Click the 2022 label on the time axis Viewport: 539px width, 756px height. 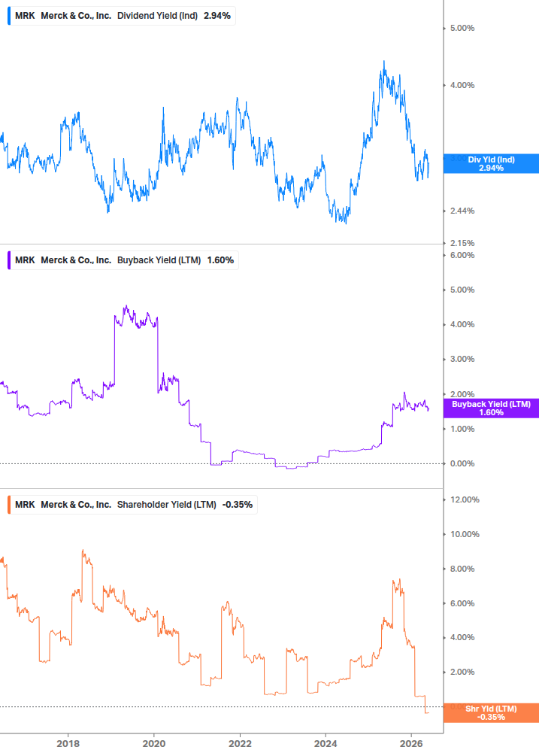240,743
